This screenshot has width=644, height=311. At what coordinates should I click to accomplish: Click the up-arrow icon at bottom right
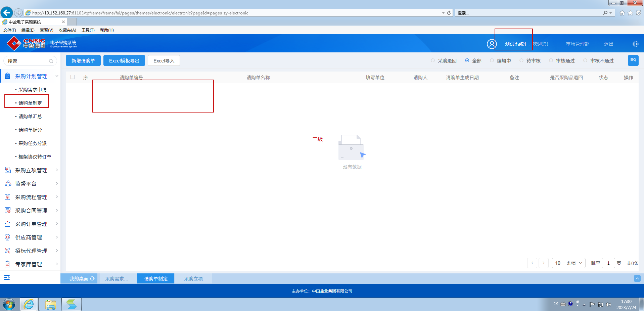pos(637,278)
